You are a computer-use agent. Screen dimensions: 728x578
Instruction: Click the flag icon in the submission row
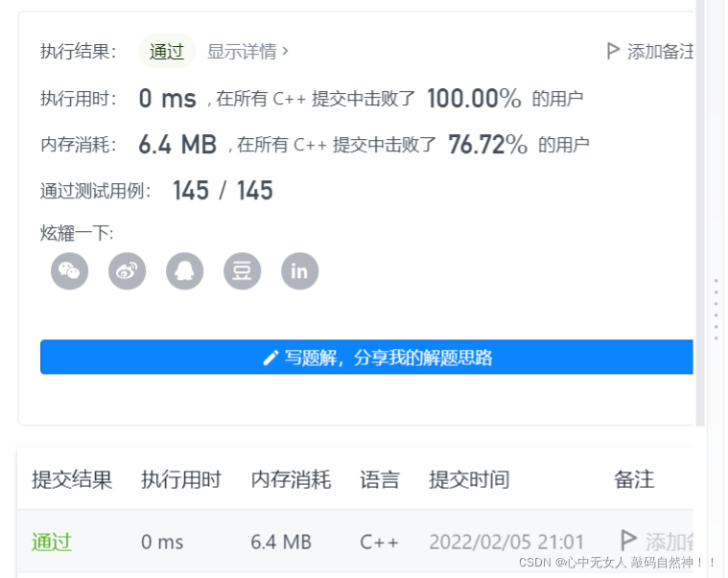628,540
